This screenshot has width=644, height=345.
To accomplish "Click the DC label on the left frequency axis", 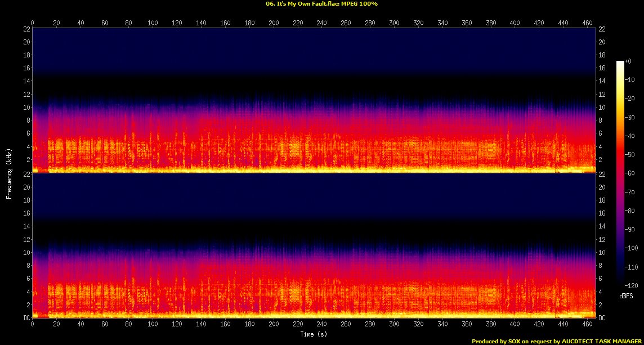I will point(26,318).
